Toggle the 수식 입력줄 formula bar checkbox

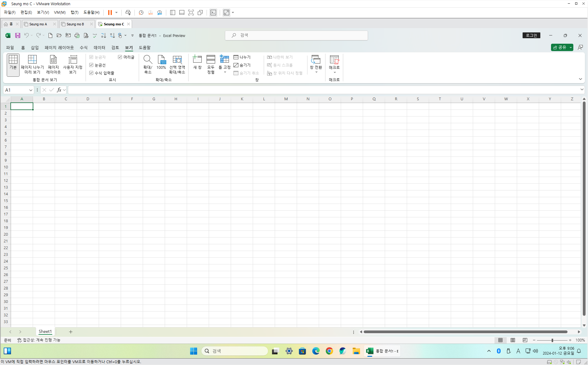(x=91, y=73)
